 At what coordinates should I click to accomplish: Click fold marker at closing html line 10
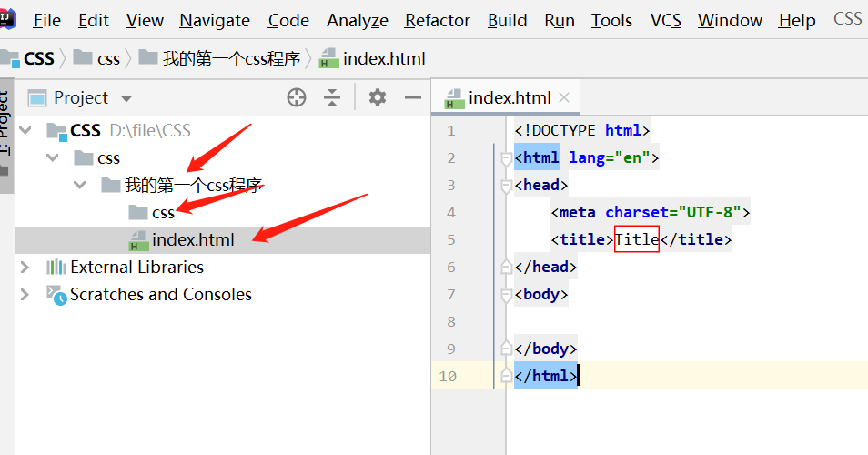505,376
